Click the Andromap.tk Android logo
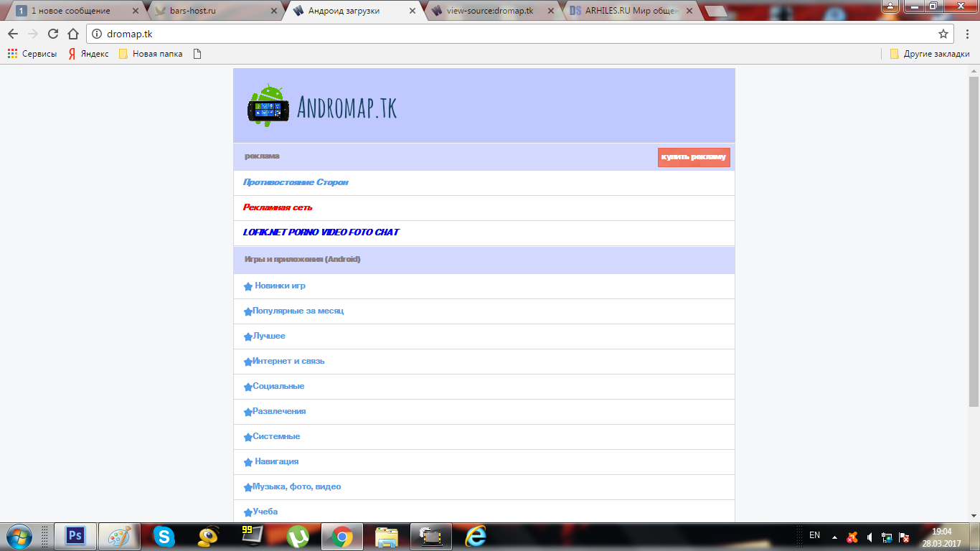Screen dimensions: 980x551 click(x=268, y=106)
